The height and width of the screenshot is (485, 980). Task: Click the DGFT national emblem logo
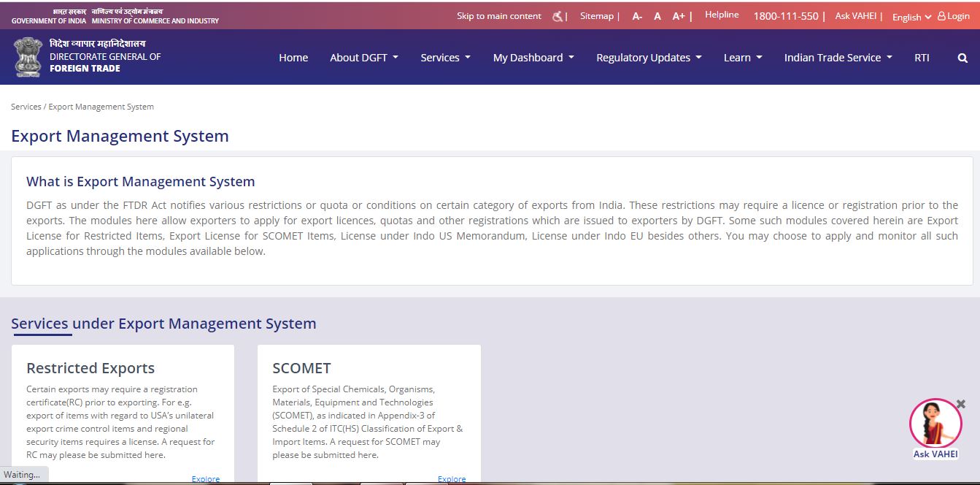click(x=27, y=56)
